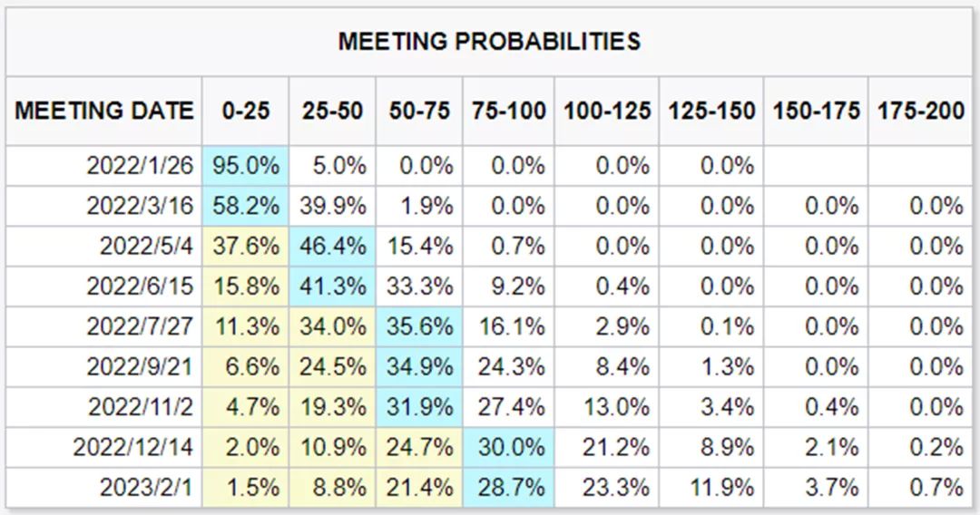The image size is (980, 515).
Task: Click the 0-25 column header
Action: pos(246,112)
